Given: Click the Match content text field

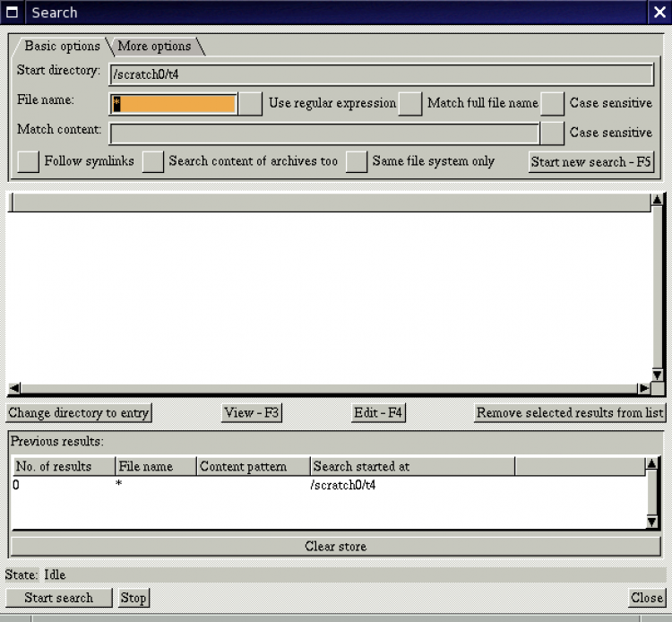Looking at the screenshot, I should (324, 134).
